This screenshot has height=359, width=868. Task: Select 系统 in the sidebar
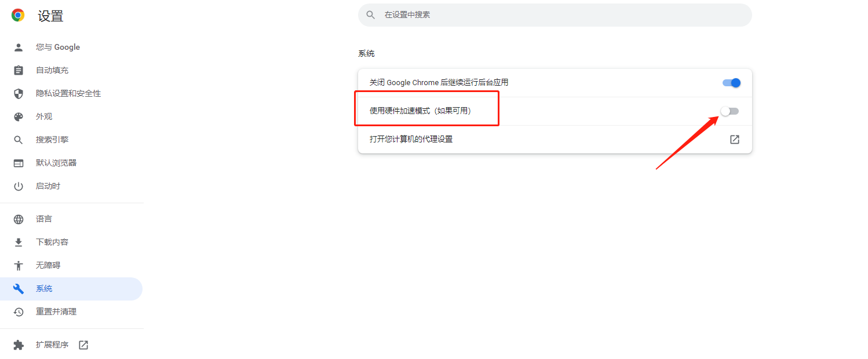71,288
